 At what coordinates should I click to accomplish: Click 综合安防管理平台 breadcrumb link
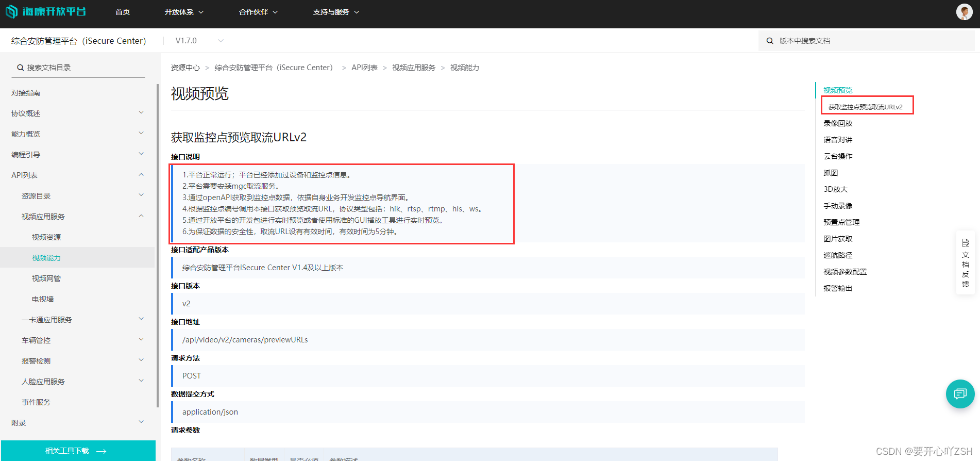(274, 68)
